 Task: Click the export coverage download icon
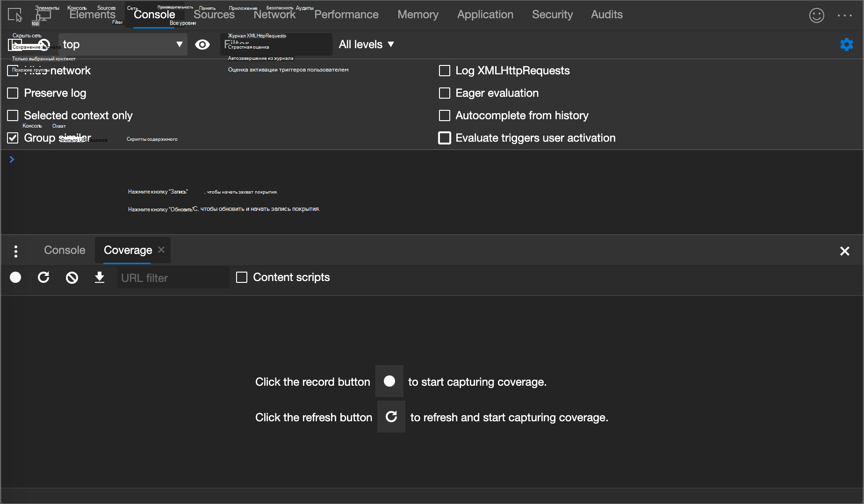pos(100,278)
